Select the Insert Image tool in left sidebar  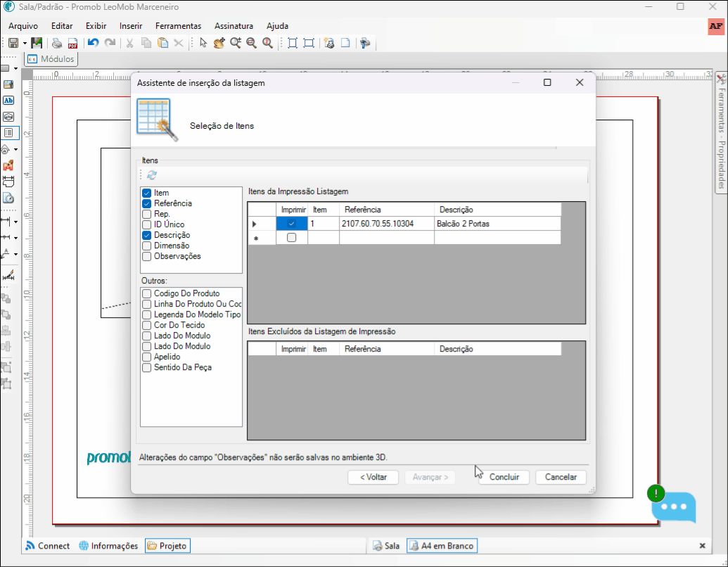coord(8,84)
